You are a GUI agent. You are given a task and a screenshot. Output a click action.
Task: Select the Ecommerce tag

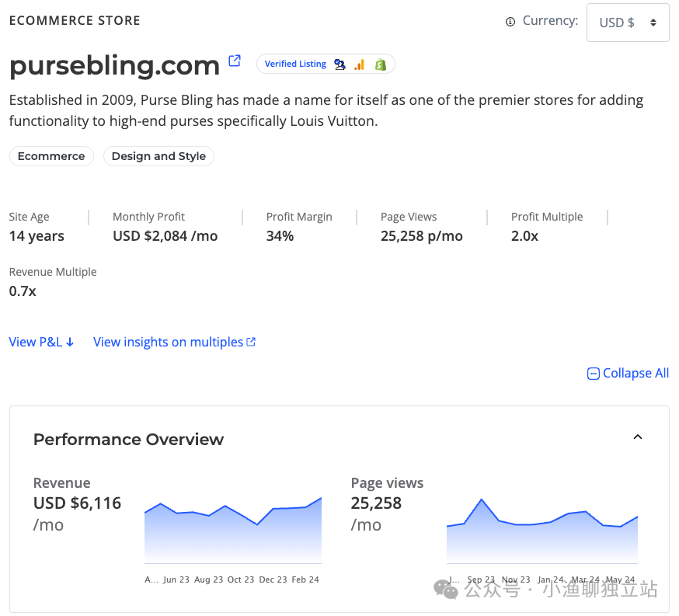[51, 156]
